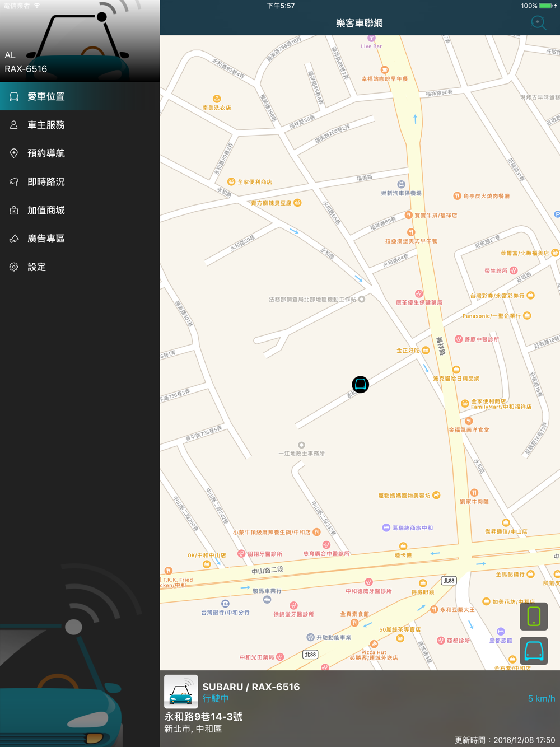Tap the 5 km/h speed reading
Screen dimensions: 560x747
(x=542, y=698)
